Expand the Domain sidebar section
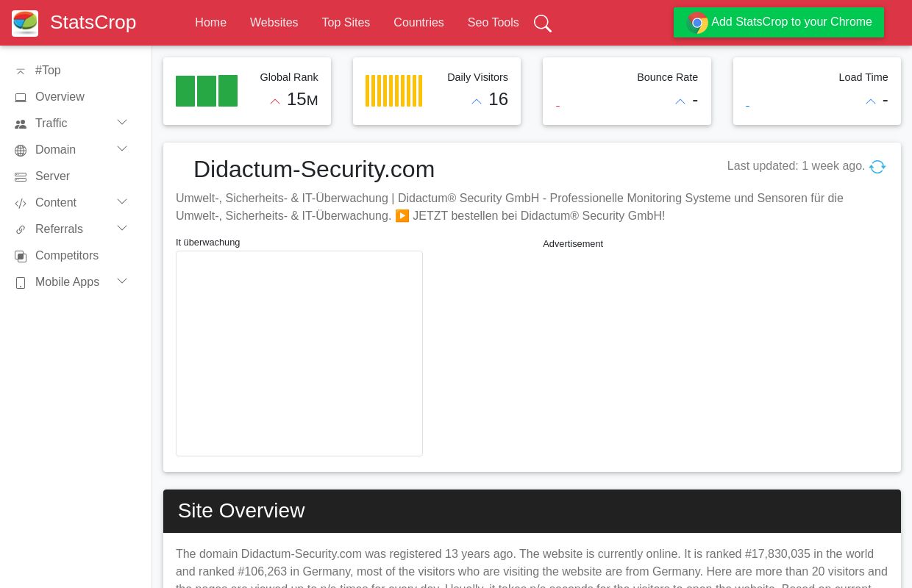This screenshot has height=588, width=912. (x=122, y=148)
